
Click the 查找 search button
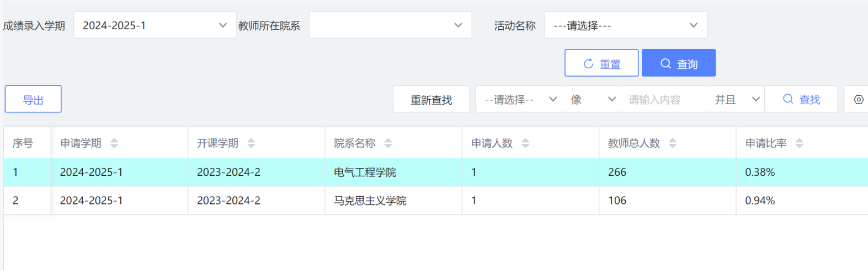pos(801,100)
